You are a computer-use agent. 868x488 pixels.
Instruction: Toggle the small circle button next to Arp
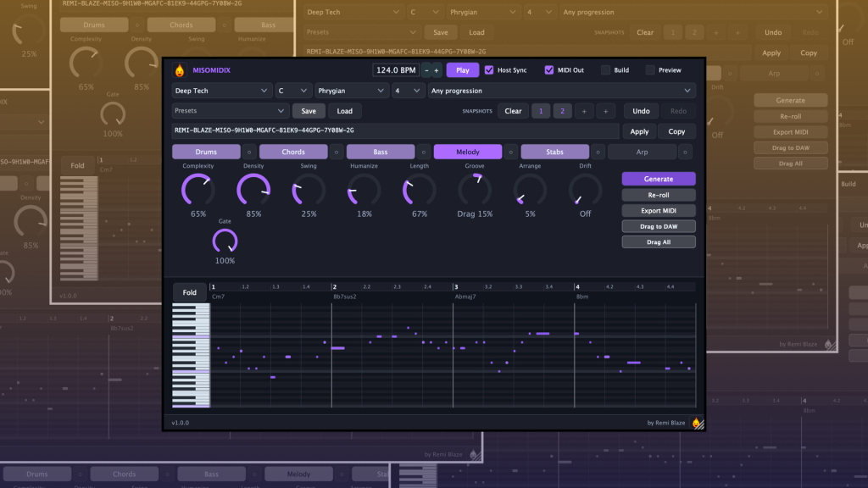click(685, 152)
